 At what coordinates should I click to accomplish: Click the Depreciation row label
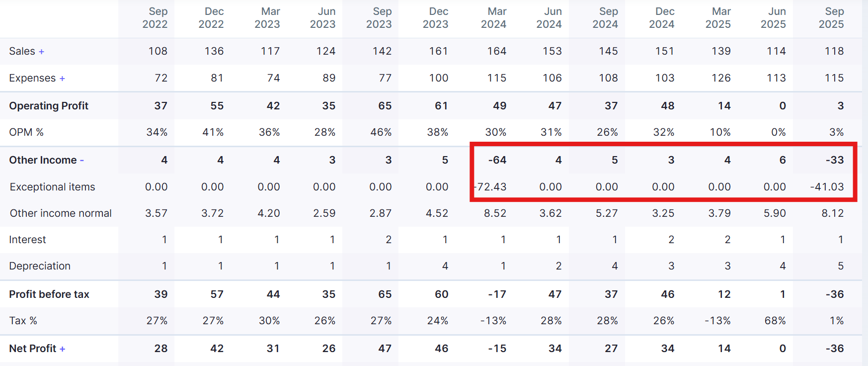(x=40, y=266)
